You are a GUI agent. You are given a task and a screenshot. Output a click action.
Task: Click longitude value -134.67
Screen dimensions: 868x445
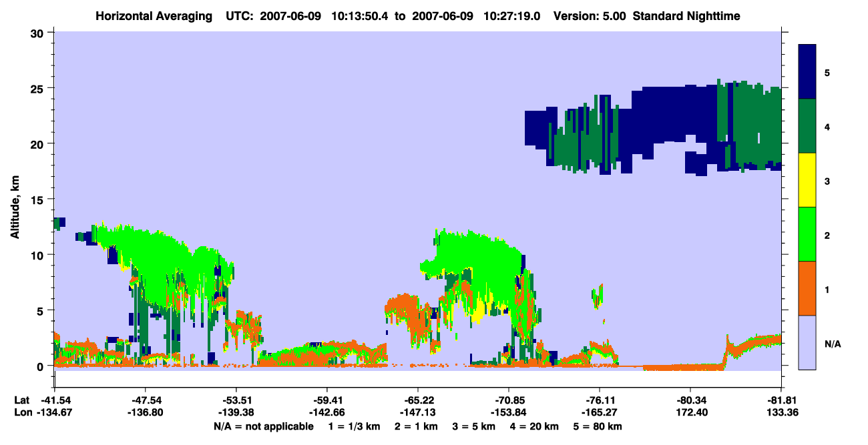(54, 413)
